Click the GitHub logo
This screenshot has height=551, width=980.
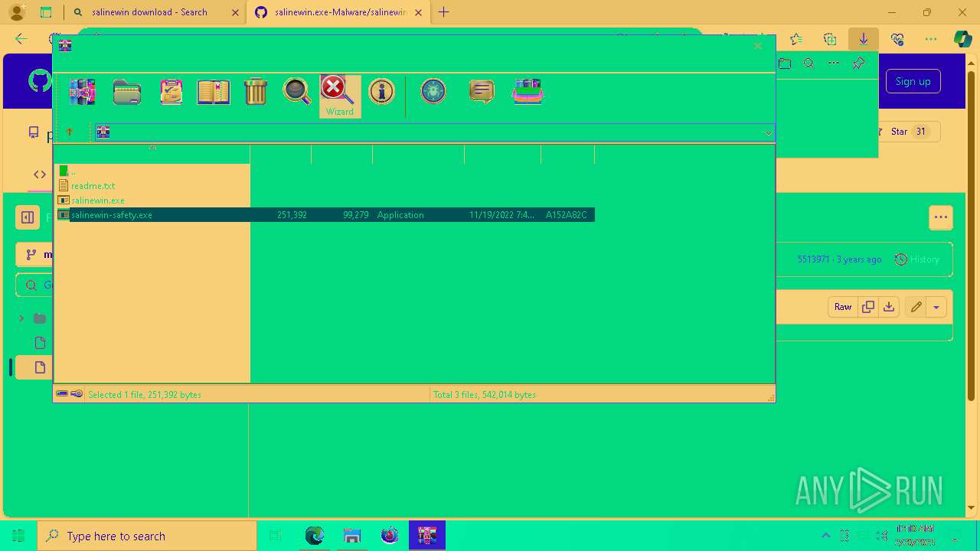pos(40,81)
